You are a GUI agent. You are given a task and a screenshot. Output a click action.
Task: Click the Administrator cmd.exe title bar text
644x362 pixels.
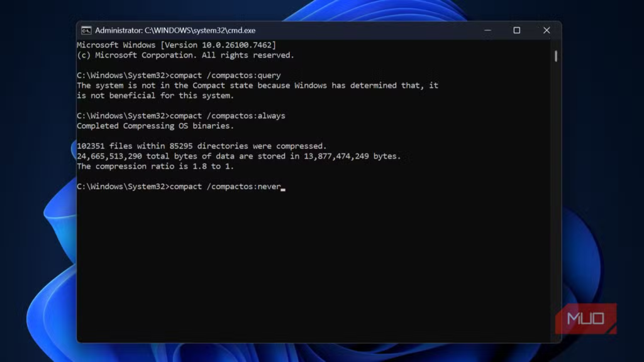[x=175, y=30]
